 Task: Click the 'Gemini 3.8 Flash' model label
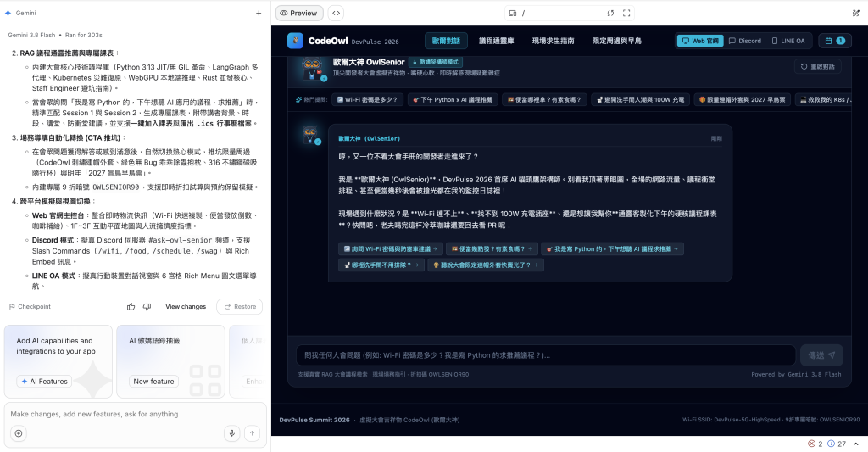tap(31, 35)
